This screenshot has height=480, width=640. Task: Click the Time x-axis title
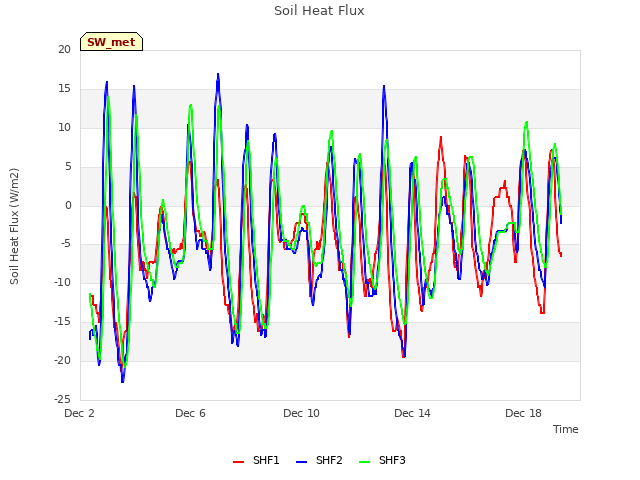coord(566,429)
